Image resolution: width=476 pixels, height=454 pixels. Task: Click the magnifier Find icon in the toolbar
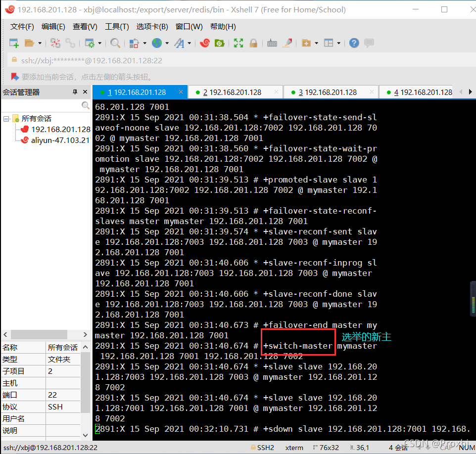115,43
